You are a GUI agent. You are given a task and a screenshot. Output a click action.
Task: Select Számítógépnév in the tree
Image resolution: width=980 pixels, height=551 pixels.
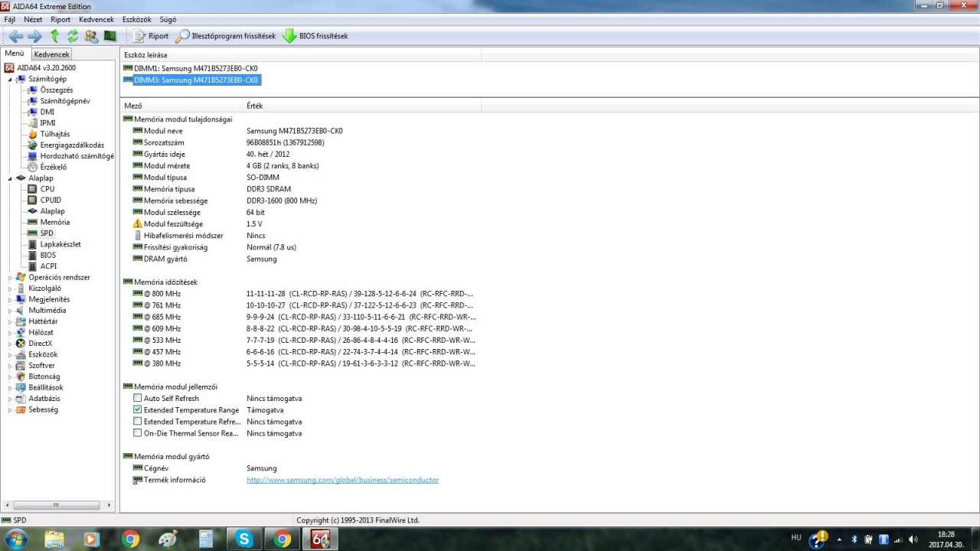[65, 101]
